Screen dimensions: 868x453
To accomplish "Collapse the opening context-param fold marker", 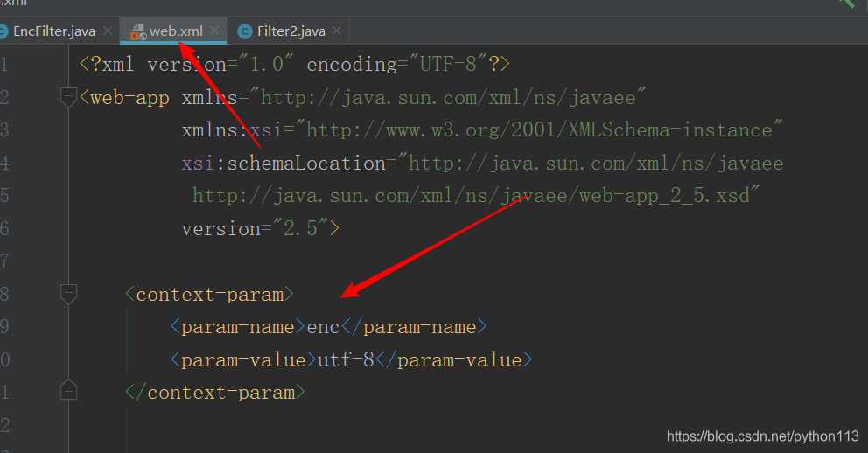I will point(68,294).
